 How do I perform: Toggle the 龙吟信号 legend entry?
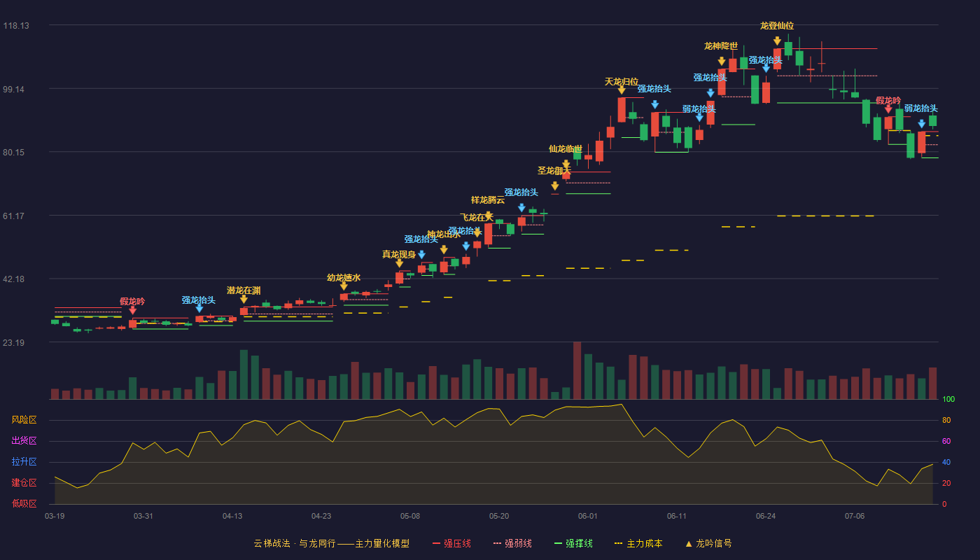pos(708,543)
